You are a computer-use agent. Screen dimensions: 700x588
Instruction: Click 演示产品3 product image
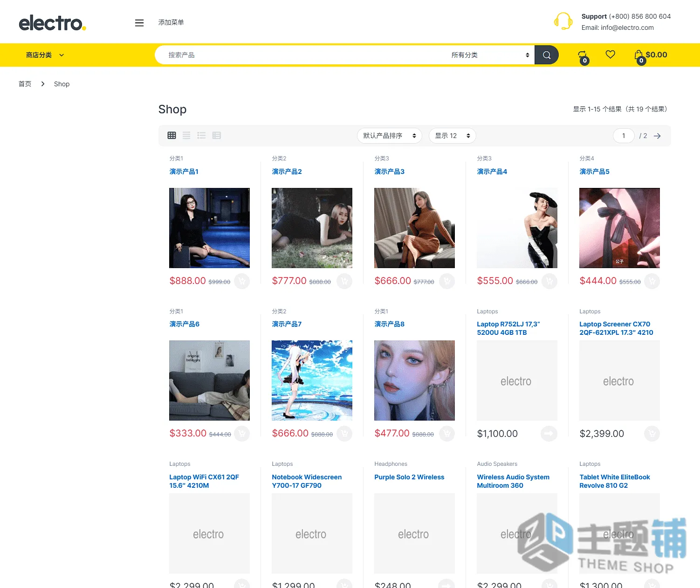click(414, 228)
